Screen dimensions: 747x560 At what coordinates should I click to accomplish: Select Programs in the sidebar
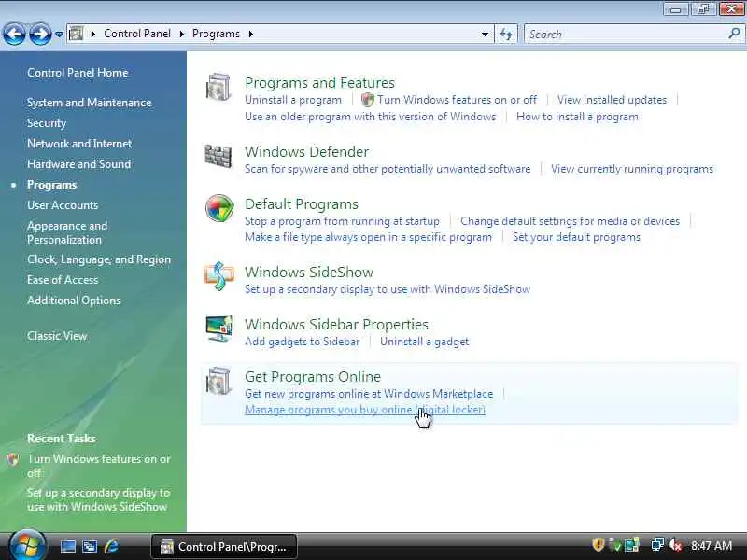pyautogui.click(x=52, y=185)
